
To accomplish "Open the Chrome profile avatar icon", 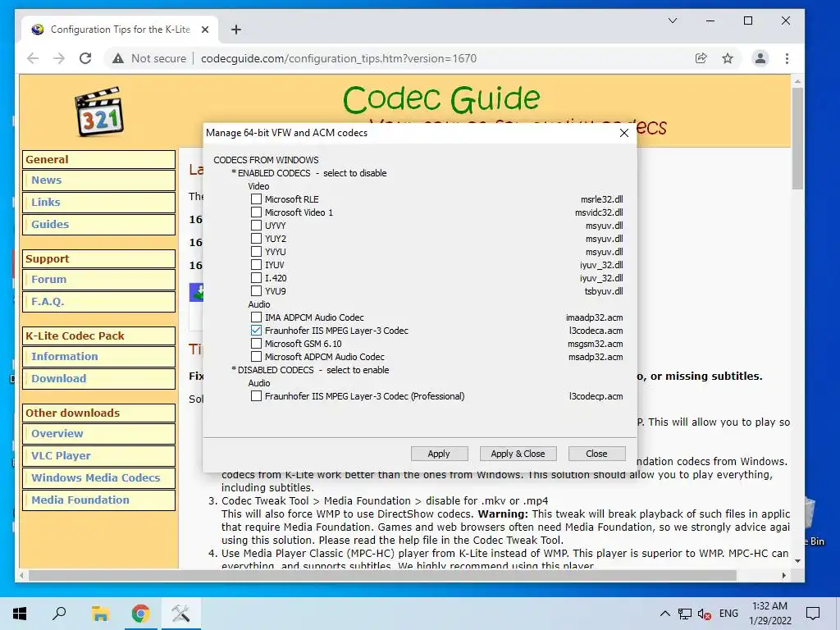I will point(760,58).
